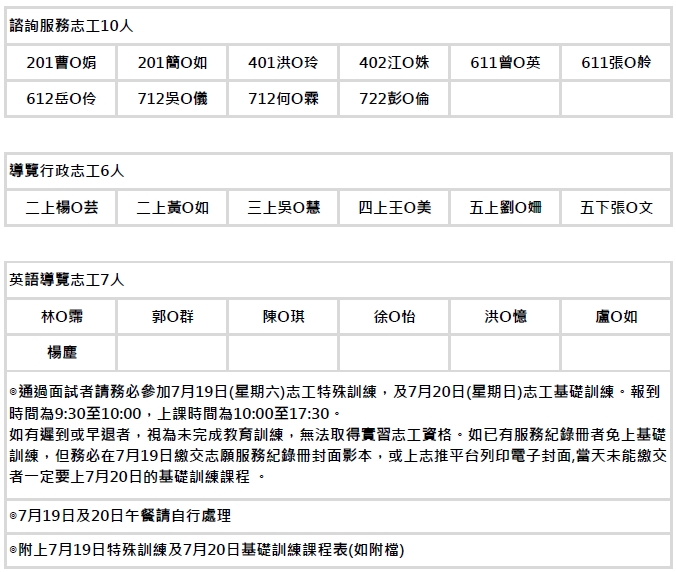Select the cell 五上劉O姍
The height and width of the screenshot is (572, 676).
(505, 208)
